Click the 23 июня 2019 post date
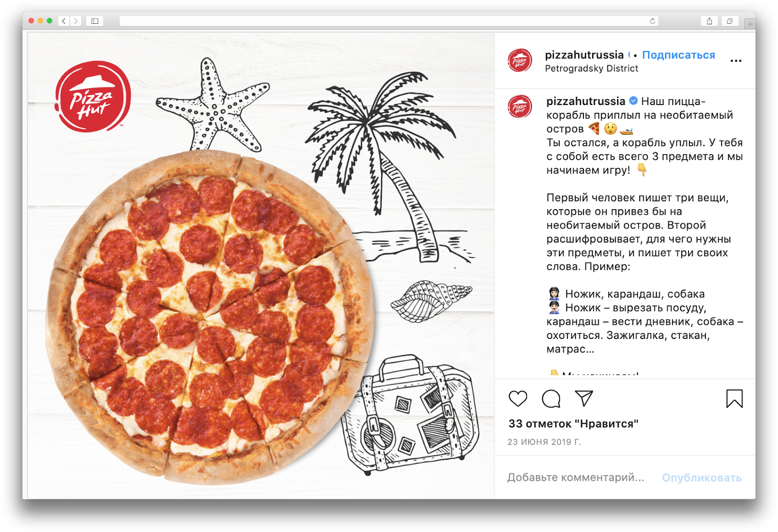Viewport: 778px width, 532px height. [x=544, y=442]
